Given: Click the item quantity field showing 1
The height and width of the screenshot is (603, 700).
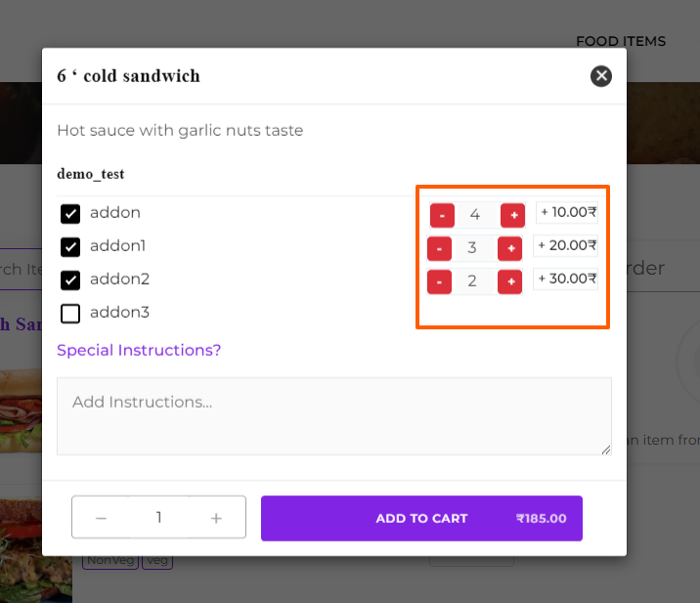Looking at the screenshot, I should click(x=158, y=517).
